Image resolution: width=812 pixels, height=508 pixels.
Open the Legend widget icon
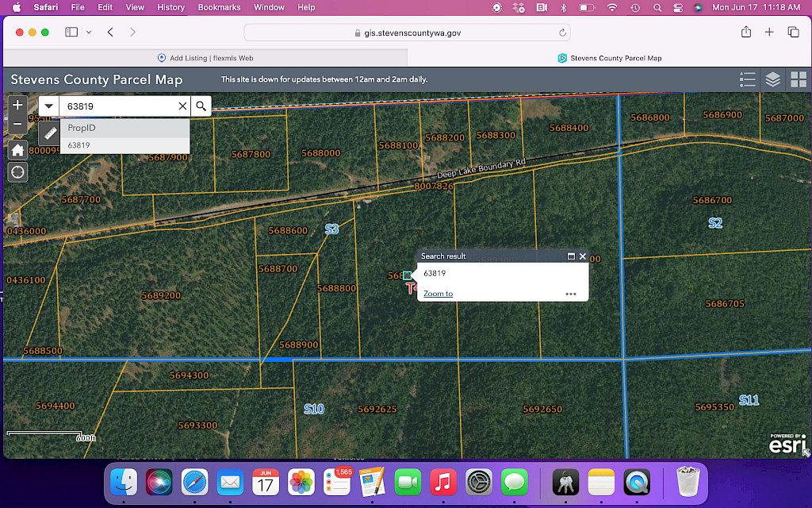click(x=747, y=79)
